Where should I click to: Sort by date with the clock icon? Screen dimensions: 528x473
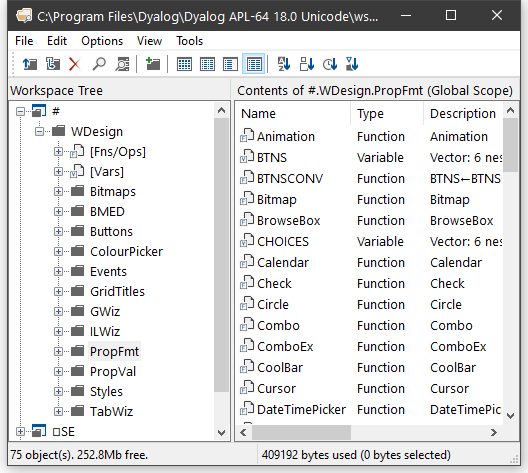pos(330,64)
